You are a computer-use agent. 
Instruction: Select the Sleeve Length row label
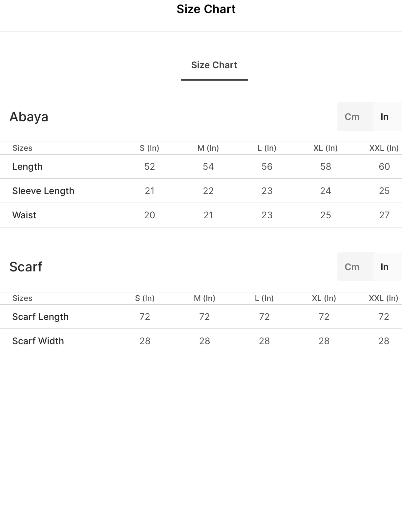click(x=43, y=191)
